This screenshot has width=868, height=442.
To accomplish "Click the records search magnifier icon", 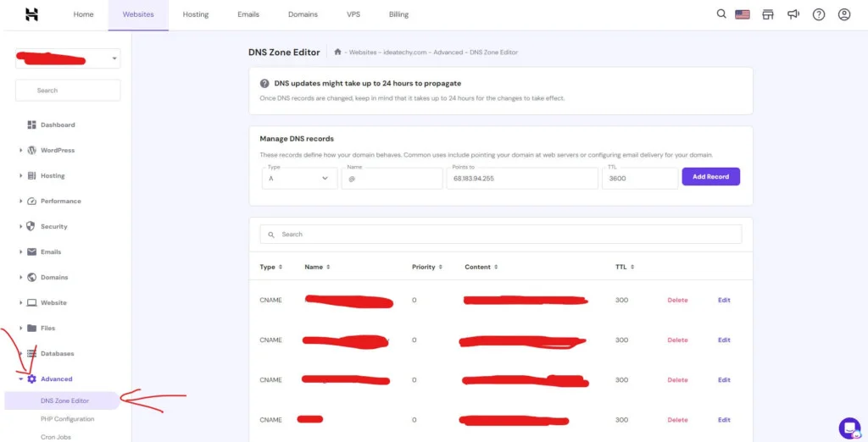I will [271, 235].
